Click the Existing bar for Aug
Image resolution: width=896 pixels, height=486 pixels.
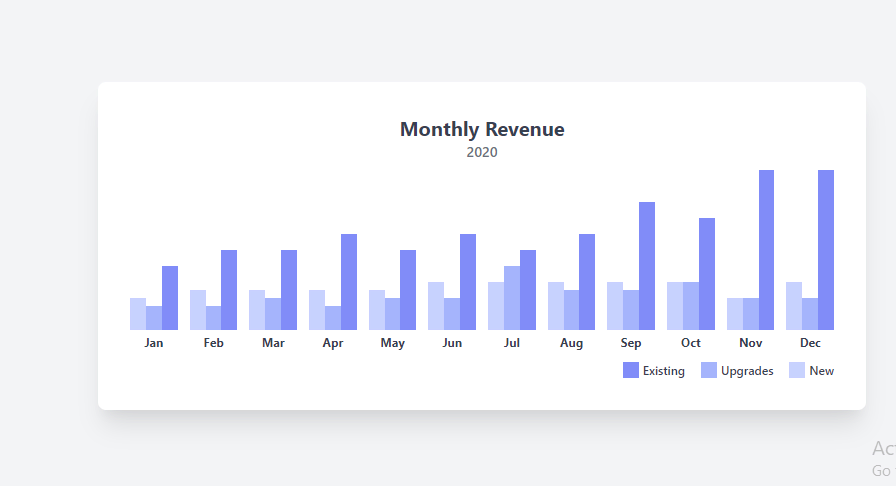[587, 282]
